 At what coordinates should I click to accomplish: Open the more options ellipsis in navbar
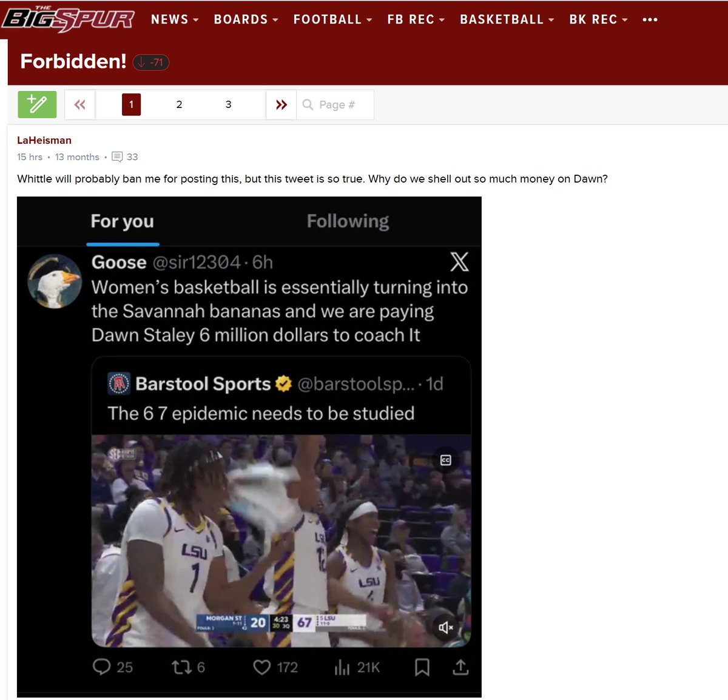650,19
